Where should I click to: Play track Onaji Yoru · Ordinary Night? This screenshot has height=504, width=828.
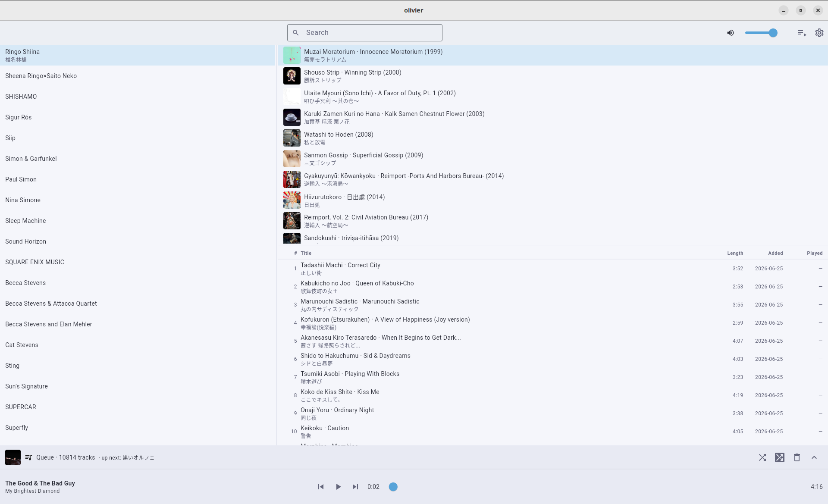(553, 413)
